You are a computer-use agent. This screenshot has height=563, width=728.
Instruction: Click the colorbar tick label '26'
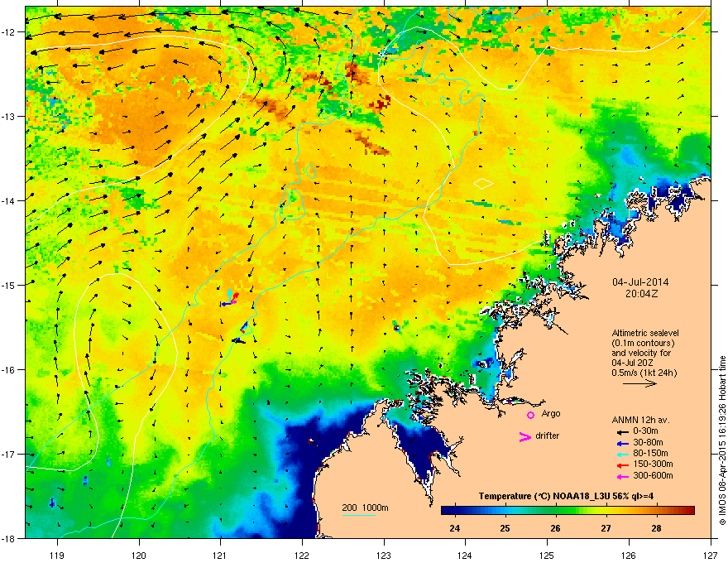555,528
